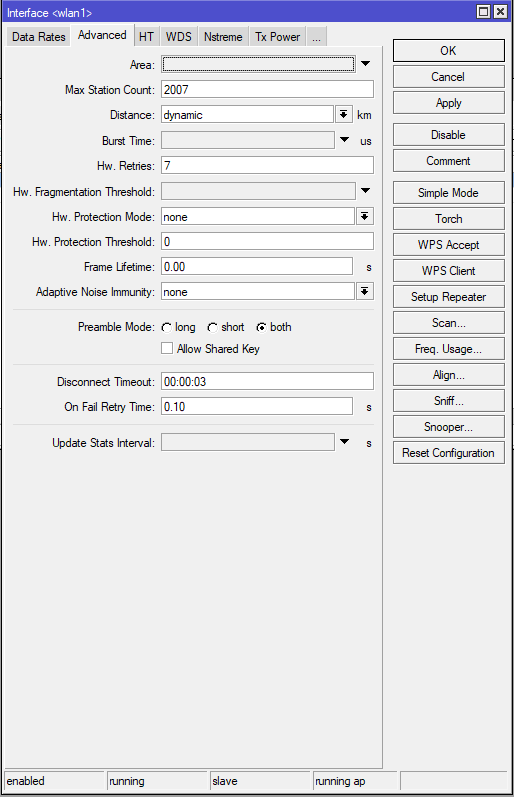
Task: Expand Hw. Fragmentation Threshold arrow
Action: [x=365, y=191]
